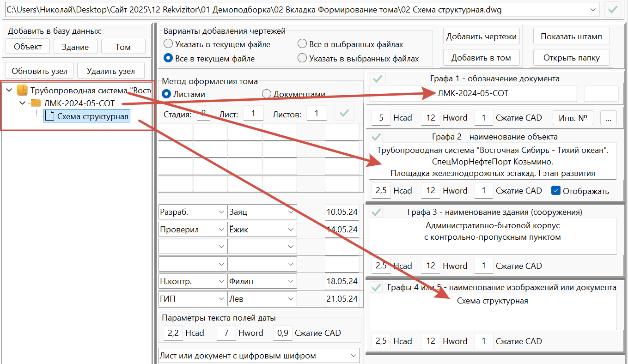
Task: Toggle the Отображать checkbox
Action: pyautogui.click(x=556, y=191)
